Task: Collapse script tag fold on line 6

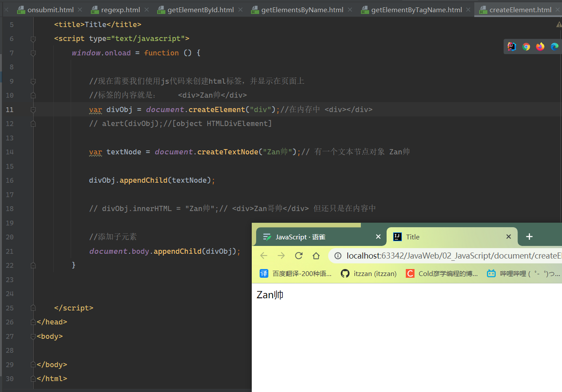Action: tap(33, 39)
